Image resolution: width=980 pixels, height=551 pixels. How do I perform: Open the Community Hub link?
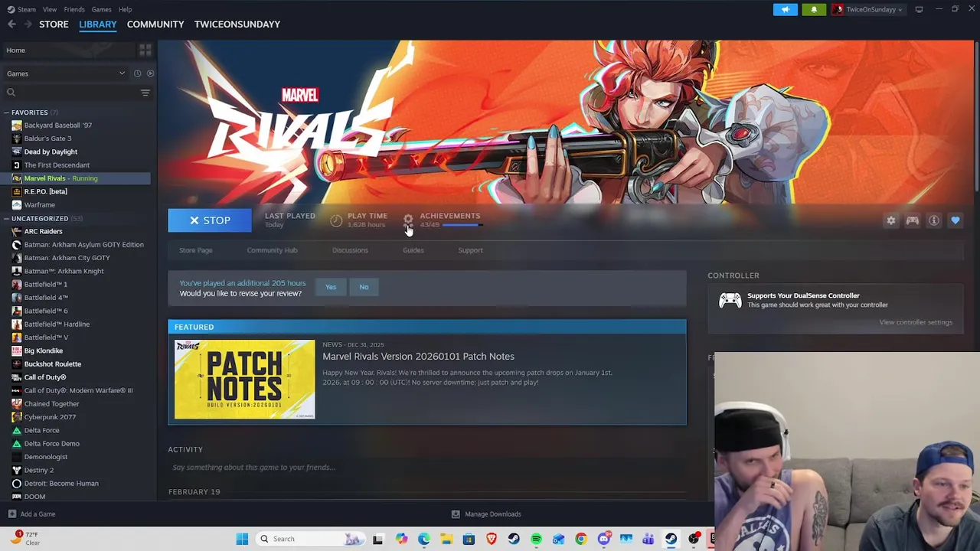tap(272, 250)
